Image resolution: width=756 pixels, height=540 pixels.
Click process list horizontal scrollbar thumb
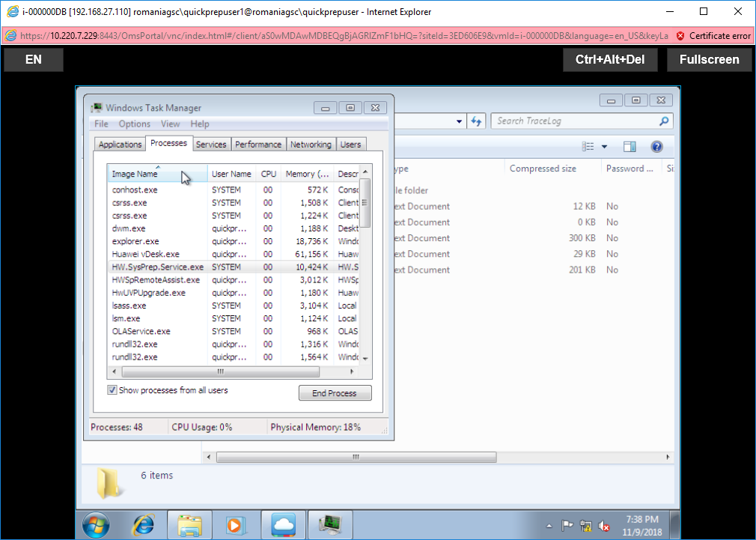(220, 371)
